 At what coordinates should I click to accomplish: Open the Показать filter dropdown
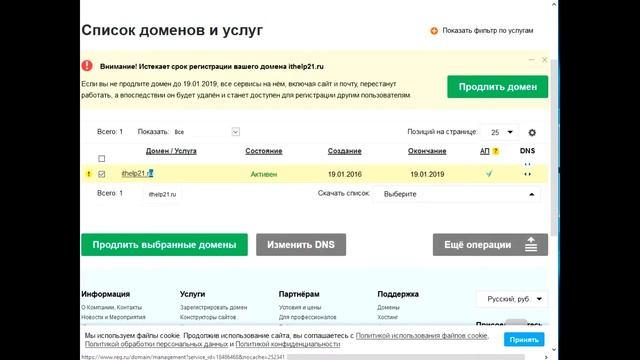207,132
